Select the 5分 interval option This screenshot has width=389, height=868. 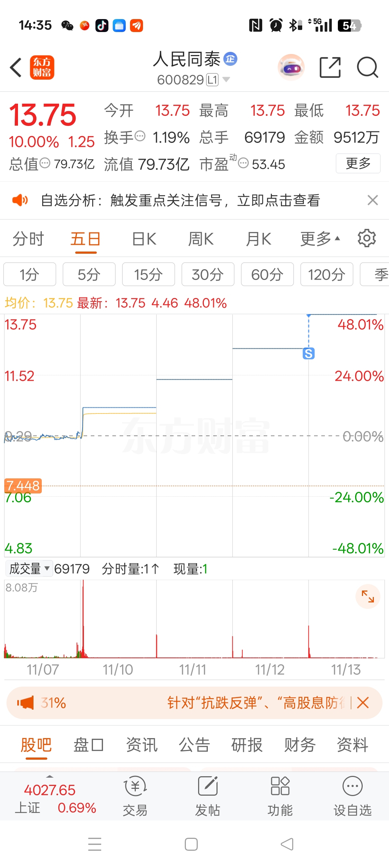[x=89, y=274]
